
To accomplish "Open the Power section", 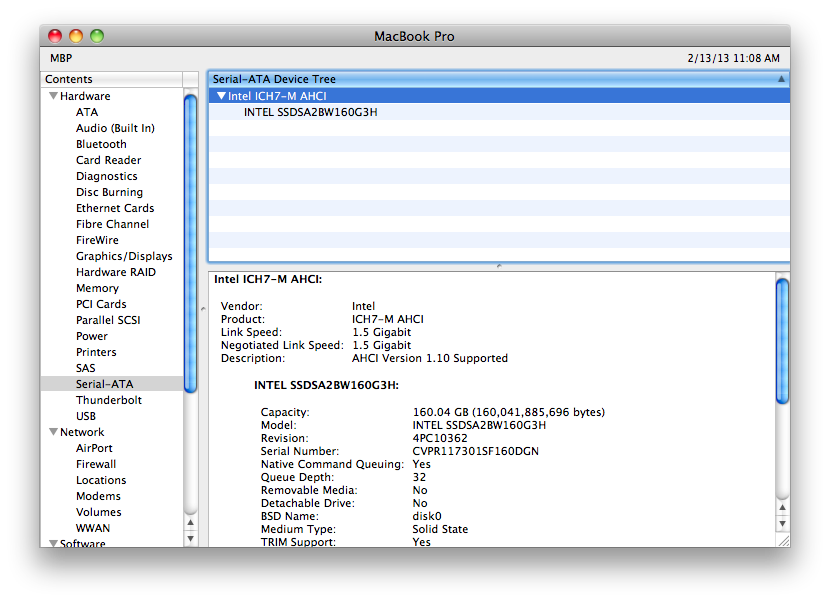I will coord(92,336).
